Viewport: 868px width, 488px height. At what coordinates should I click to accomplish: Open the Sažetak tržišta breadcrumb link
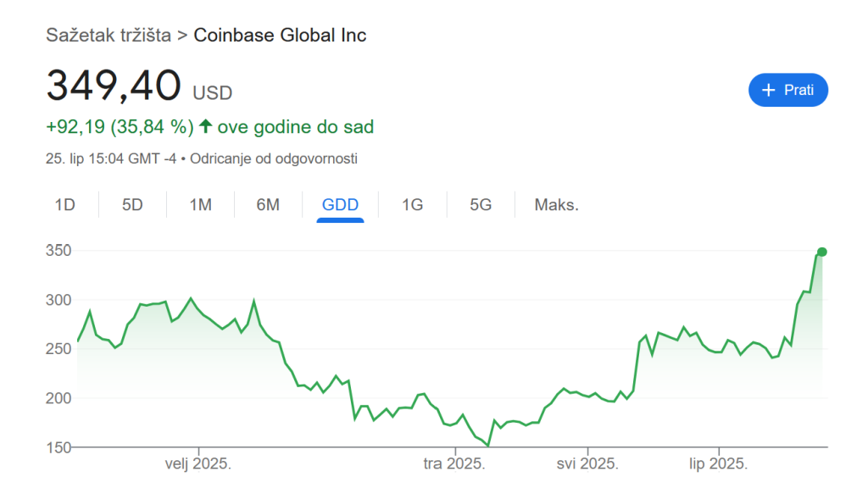pyautogui.click(x=108, y=35)
